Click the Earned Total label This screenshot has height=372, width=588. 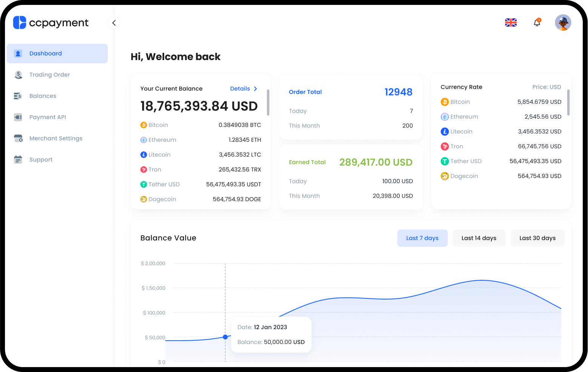tap(307, 162)
